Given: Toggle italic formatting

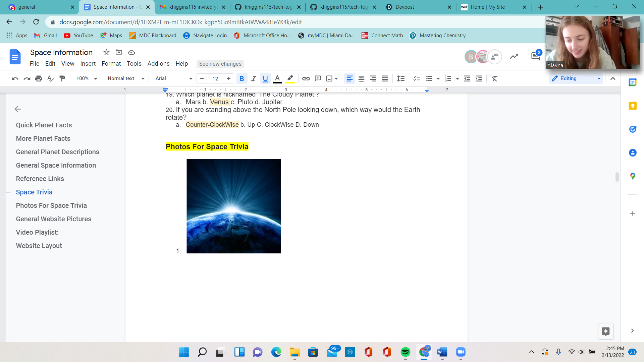Looking at the screenshot, I should (x=254, y=78).
